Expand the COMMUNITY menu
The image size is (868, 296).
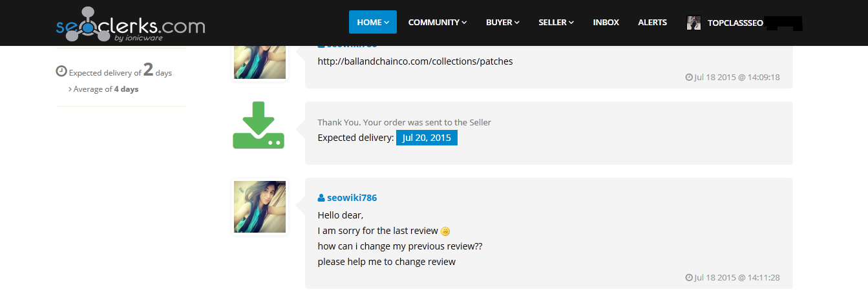point(437,22)
